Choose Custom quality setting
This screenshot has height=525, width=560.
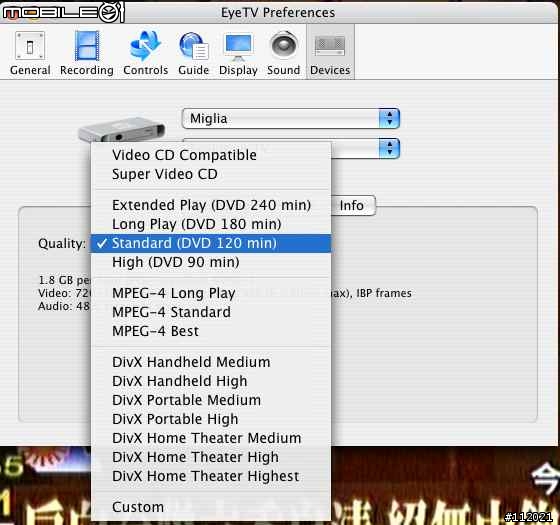211,507
